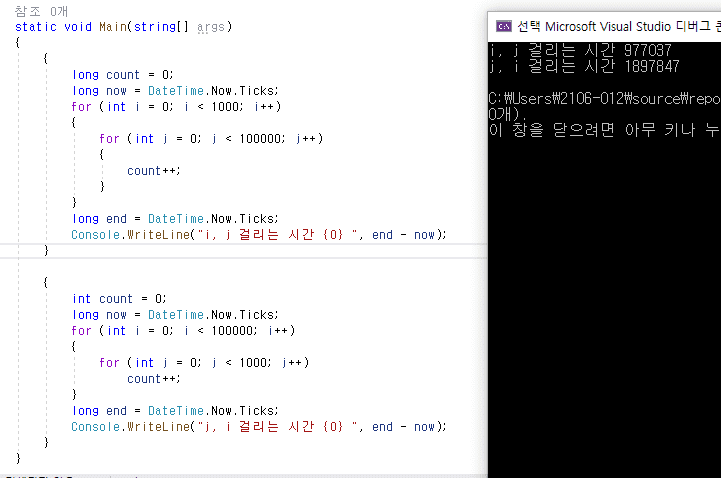Place cursor on 'static void Main' declaration line
Image resolution: width=721 pixels, height=478 pixels.
pos(123,27)
